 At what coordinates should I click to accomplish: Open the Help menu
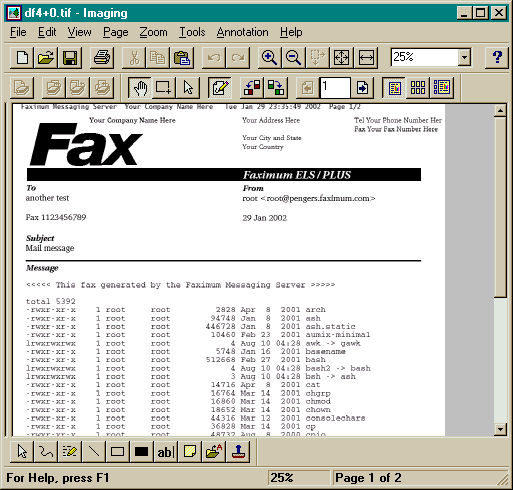(291, 32)
